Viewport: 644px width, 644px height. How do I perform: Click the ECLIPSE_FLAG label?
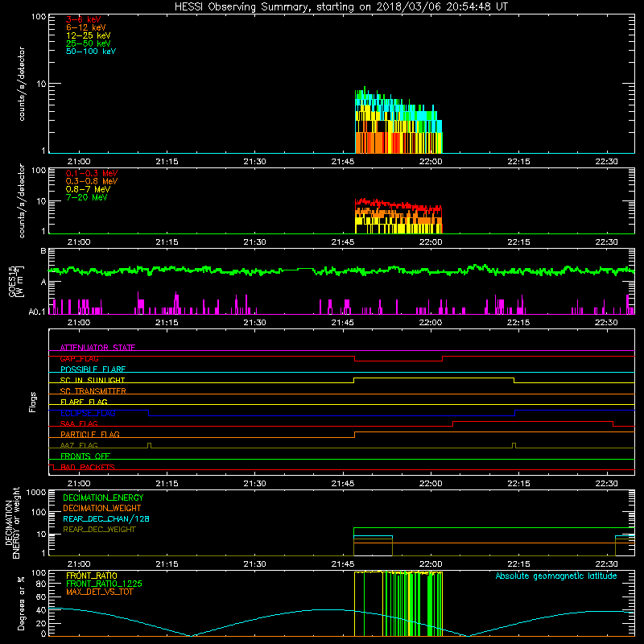click(x=88, y=413)
